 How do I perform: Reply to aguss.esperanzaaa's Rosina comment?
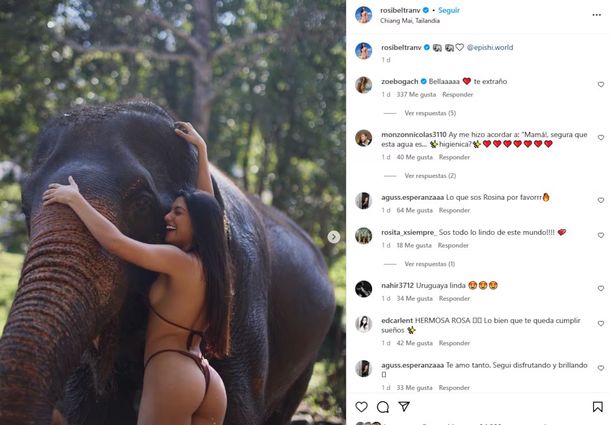click(x=454, y=210)
